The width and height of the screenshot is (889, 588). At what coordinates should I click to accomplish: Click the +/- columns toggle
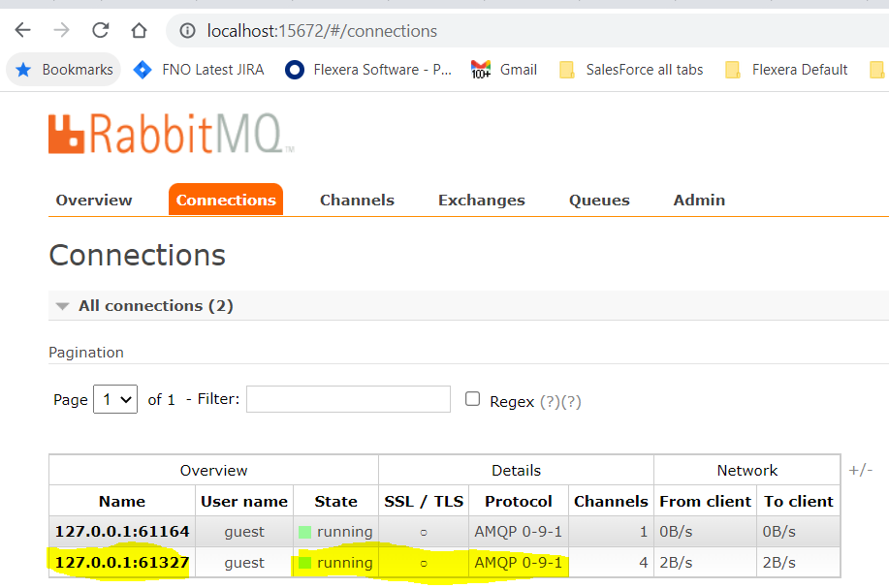coord(861,470)
